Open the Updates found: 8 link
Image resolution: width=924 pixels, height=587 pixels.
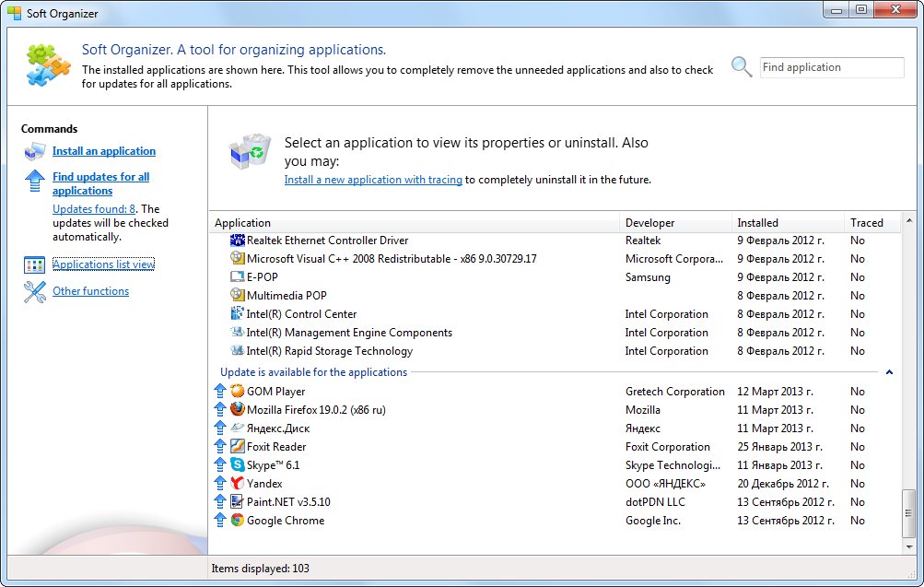click(94, 208)
